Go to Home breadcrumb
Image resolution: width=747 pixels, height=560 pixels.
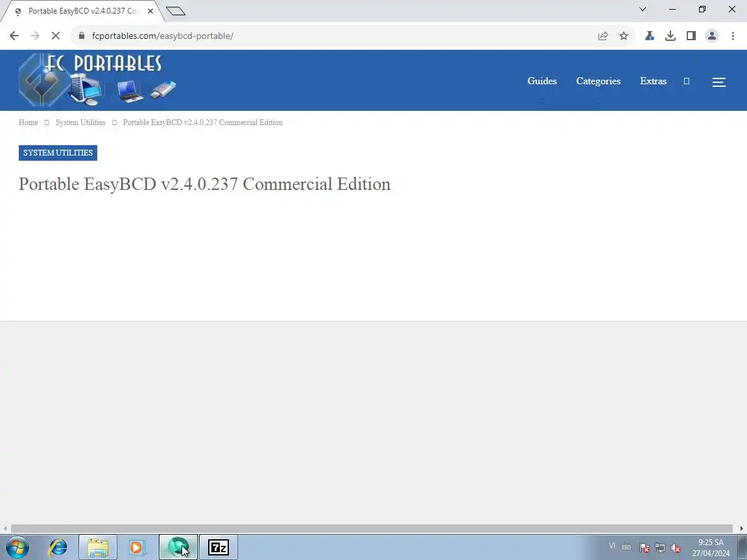tap(28, 122)
